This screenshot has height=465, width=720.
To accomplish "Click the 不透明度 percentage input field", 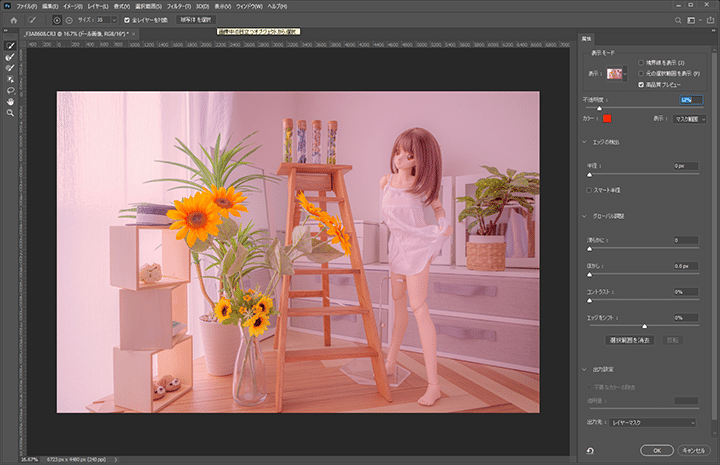I will 691,100.
